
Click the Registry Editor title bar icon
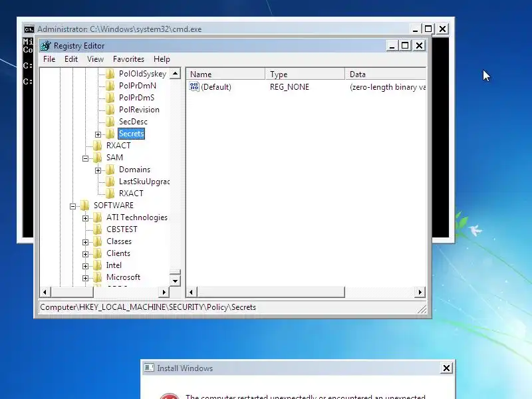(x=46, y=45)
